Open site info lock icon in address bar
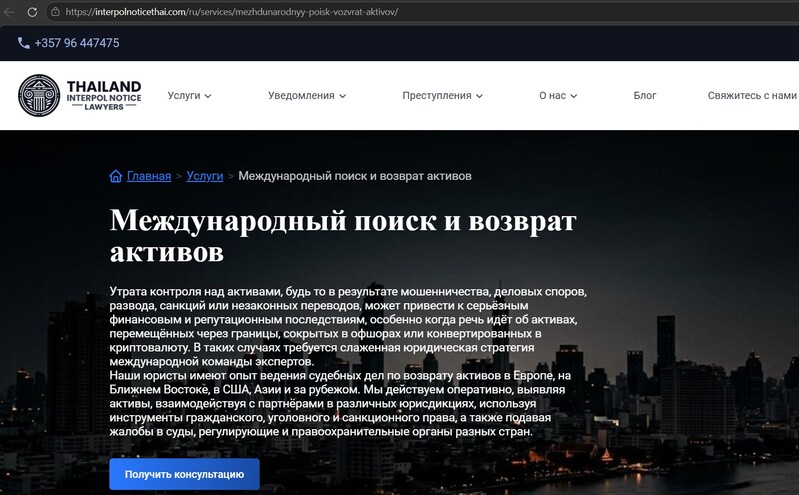The width and height of the screenshot is (799, 495). coord(55,12)
